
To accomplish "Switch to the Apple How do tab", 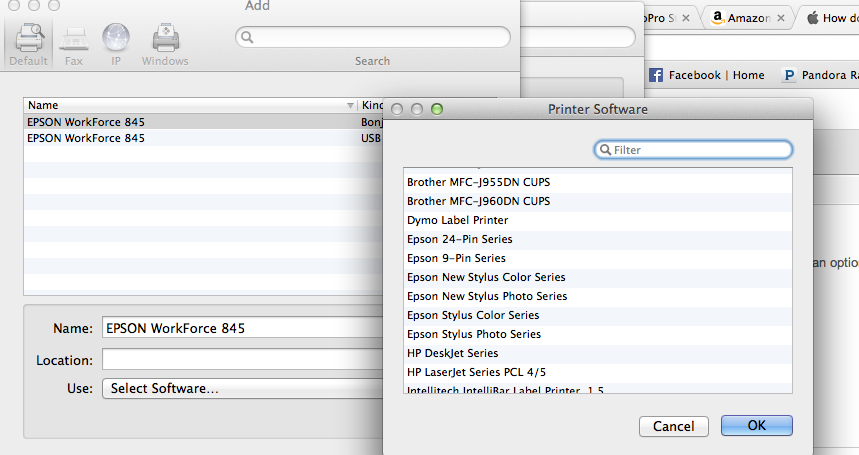I will (x=830, y=18).
